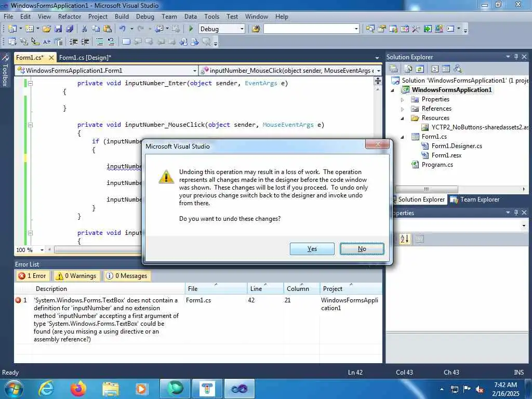The image size is (532, 399).
Task: Open the Find combo box dropdown
Action: click(356, 29)
